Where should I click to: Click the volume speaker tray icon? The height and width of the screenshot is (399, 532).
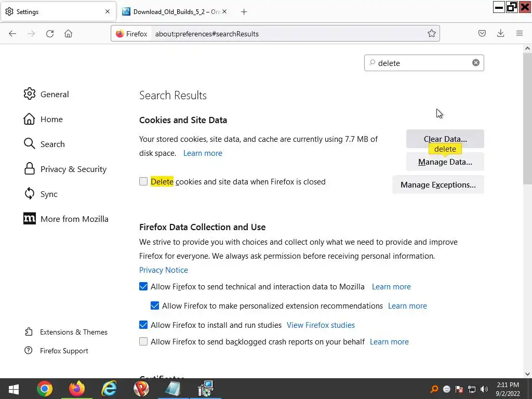click(484, 389)
